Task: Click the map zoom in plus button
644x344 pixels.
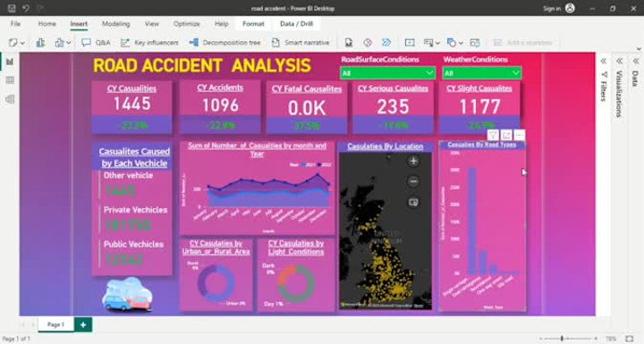Action: click(x=413, y=162)
